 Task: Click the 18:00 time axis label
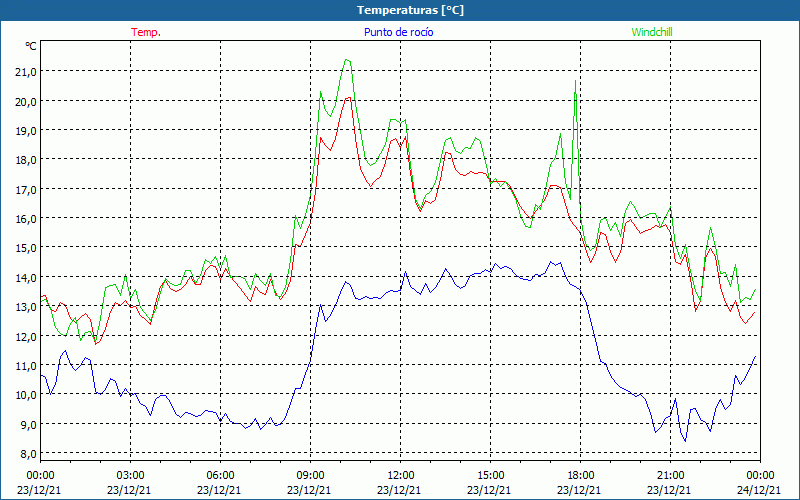point(581,476)
